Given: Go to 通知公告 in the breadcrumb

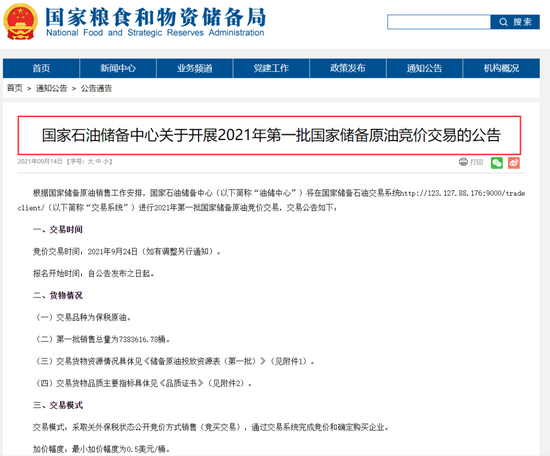Looking at the screenshot, I should (51, 88).
